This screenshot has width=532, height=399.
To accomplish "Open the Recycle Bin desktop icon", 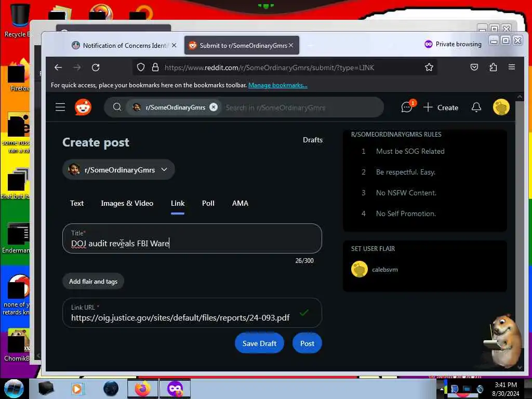I will click(17, 20).
